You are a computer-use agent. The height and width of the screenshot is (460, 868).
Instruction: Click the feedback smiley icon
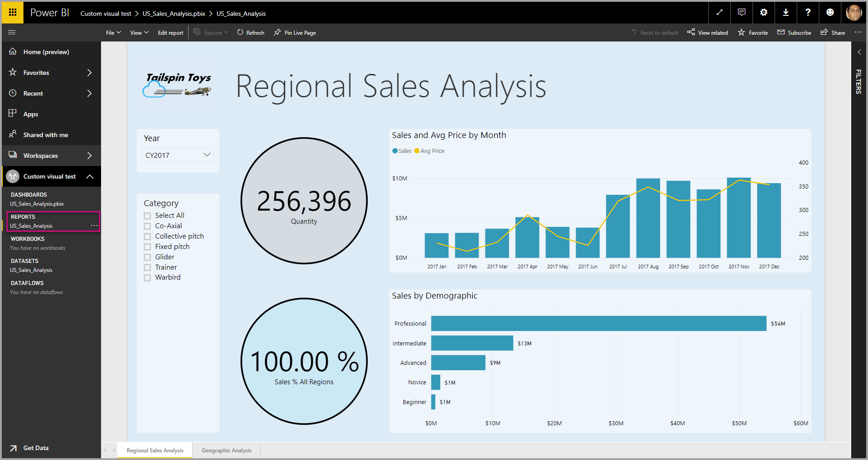(830, 13)
